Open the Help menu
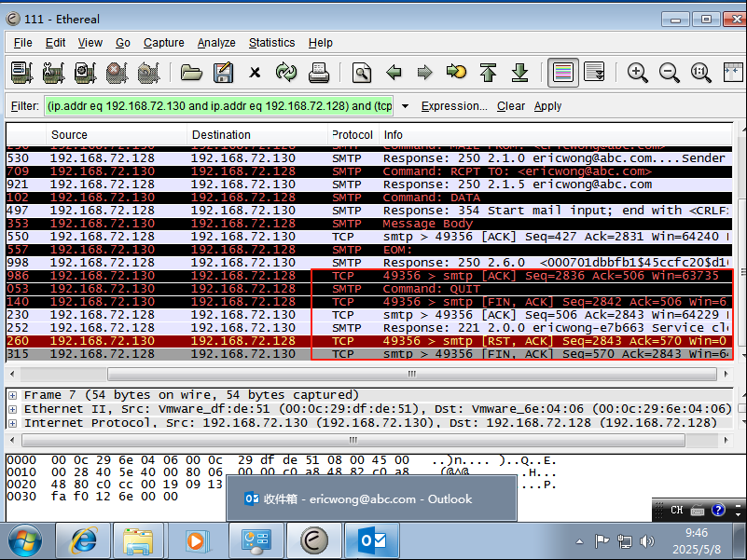The image size is (747, 560). 320,43
